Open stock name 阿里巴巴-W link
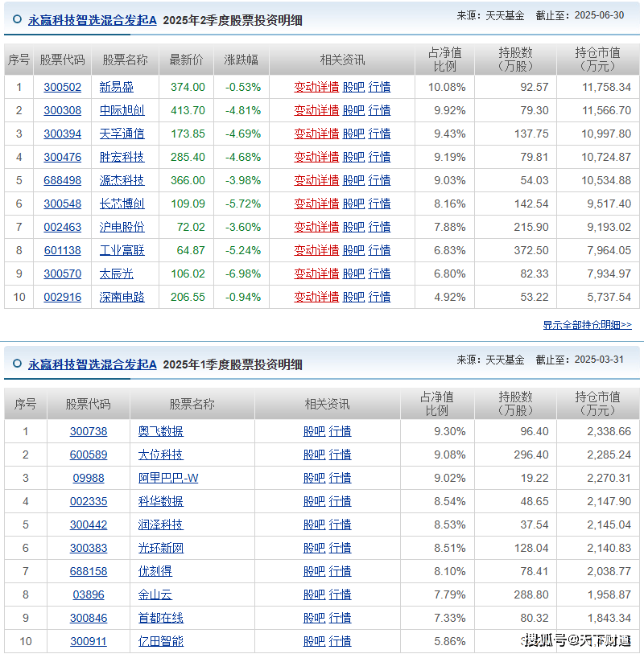Image resolution: width=644 pixels, height=654 pixels. tap(167, 478)
